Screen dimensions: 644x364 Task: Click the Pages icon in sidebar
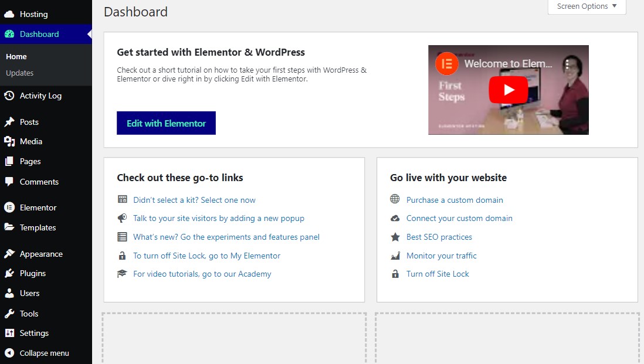pyautogui.click(x=9, y=161)
